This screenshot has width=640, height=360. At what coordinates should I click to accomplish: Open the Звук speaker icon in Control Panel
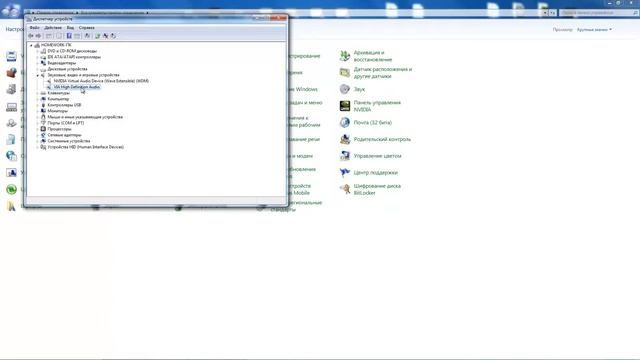(x=345, y=89)
